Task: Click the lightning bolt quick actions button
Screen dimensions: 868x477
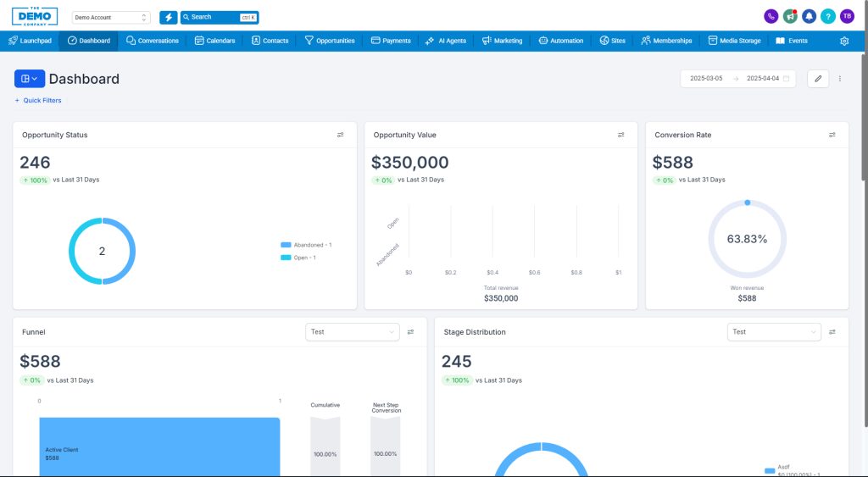Action: pyautogui.click(x=169, y=17)
